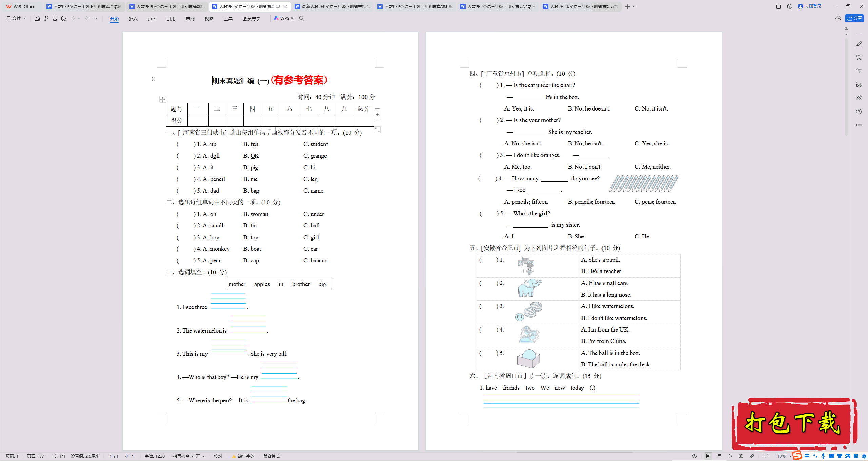Expand the spell check dropdown arrow

203,456
